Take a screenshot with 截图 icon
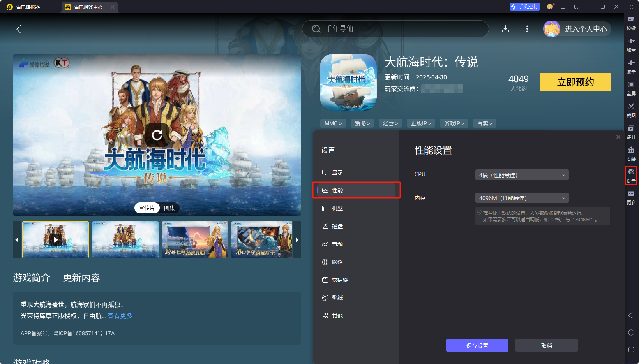 tap(631, 110)
